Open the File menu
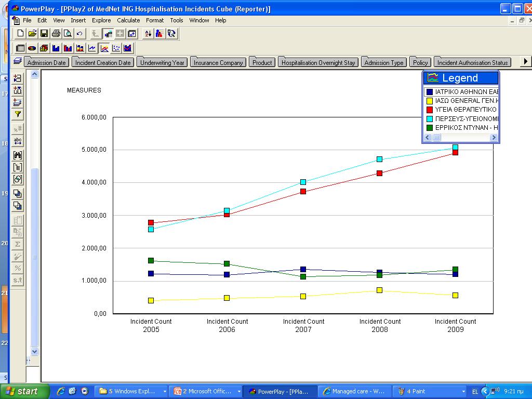Viewport: 532px width, 399px height. pos(27,20)
